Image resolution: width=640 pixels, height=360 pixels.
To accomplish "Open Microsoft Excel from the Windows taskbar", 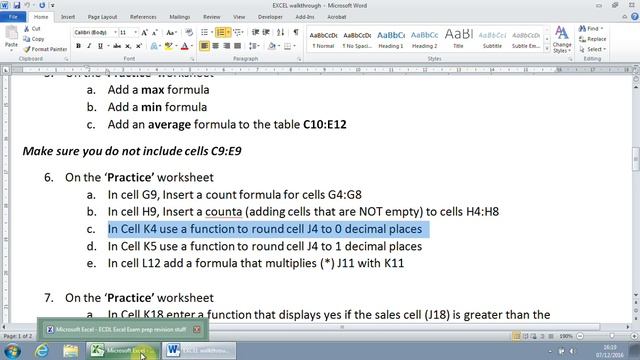I will [123, 351].
